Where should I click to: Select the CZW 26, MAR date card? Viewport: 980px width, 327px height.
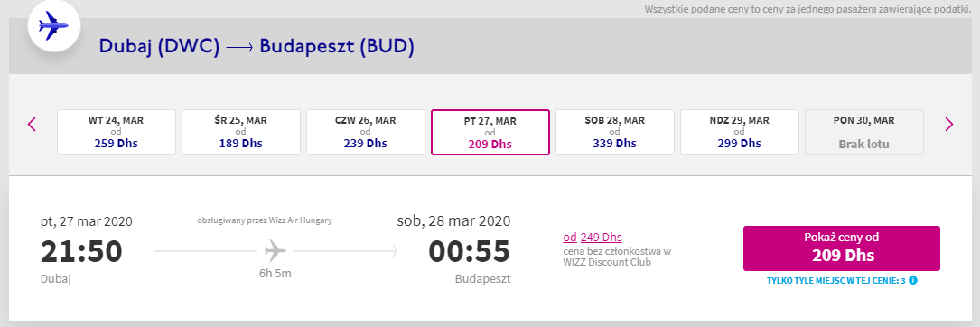coord(366,132)
